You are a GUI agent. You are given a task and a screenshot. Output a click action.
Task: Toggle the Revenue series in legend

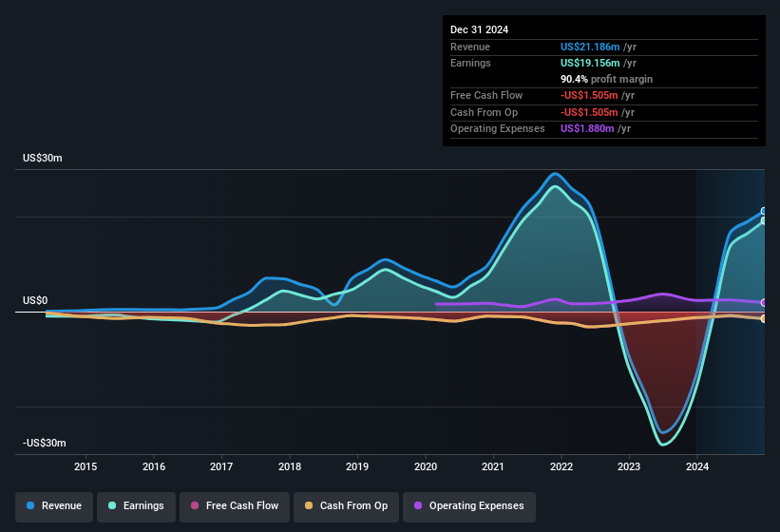pos(54,506)
